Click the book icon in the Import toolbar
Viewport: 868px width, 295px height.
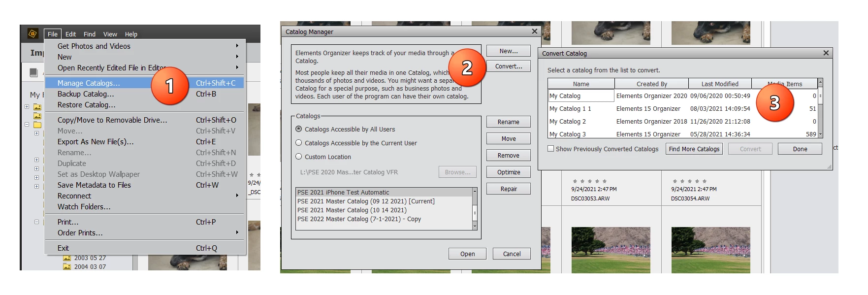[x=33, y=72]
